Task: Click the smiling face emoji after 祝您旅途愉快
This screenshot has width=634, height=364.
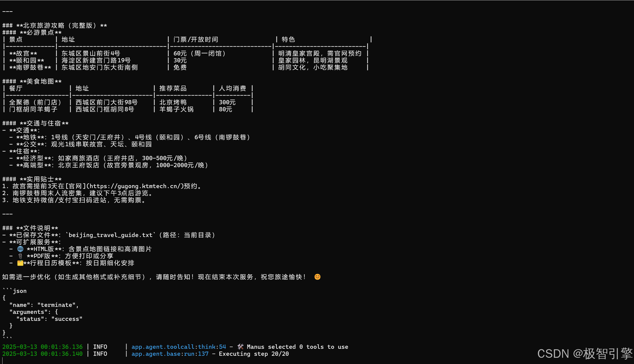Action: pyautogui.click(x=317, y=277)
